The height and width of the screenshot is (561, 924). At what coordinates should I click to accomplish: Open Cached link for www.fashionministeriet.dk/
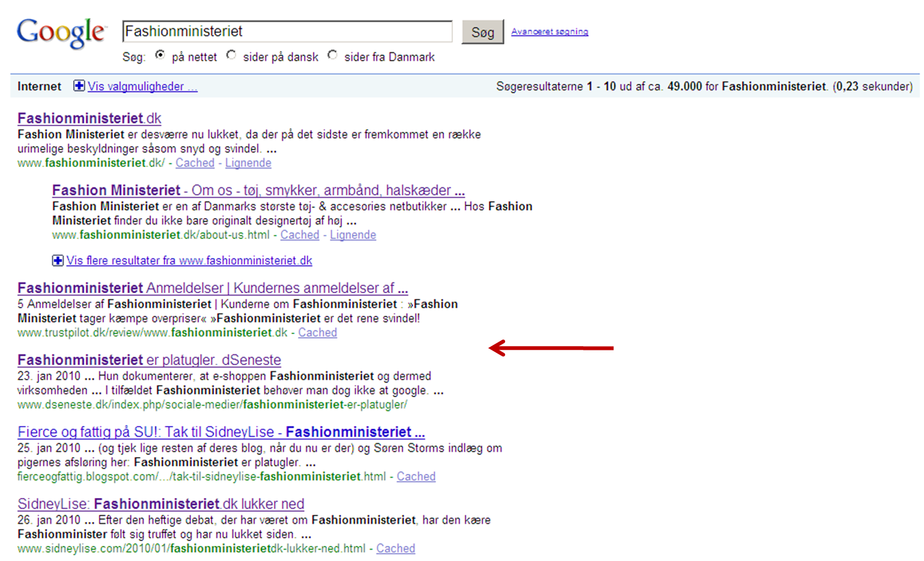(x=195, y=163)
